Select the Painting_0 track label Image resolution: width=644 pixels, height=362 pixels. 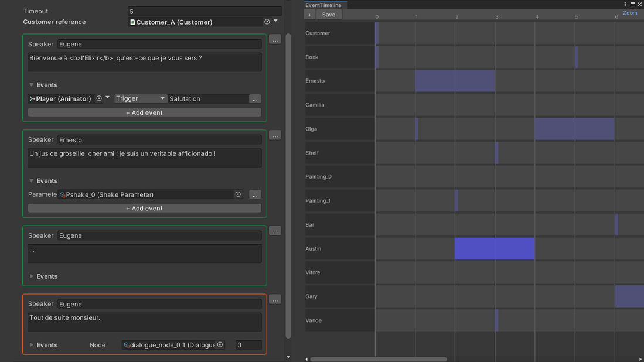click(x=318, y=176)
